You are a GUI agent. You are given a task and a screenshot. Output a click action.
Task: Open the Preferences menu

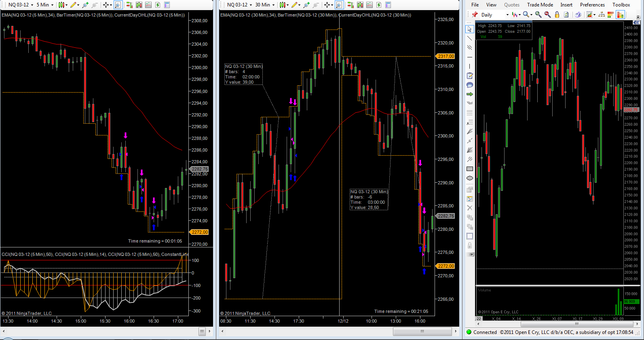pyautogui.click(x=592, y=5)
